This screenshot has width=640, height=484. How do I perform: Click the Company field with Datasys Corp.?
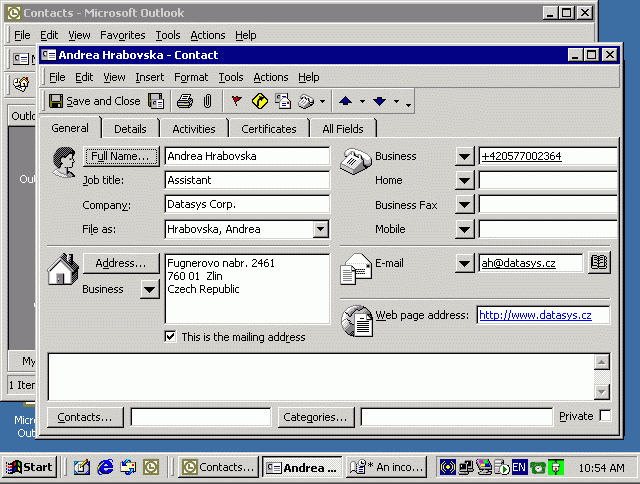[x=247, y=204]
